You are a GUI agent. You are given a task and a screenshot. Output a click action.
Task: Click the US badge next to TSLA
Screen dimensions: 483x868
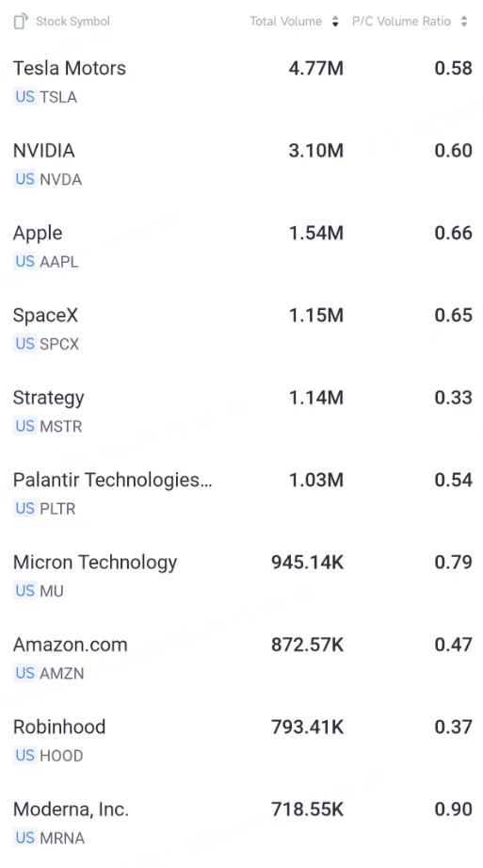(x=24, y=97)
